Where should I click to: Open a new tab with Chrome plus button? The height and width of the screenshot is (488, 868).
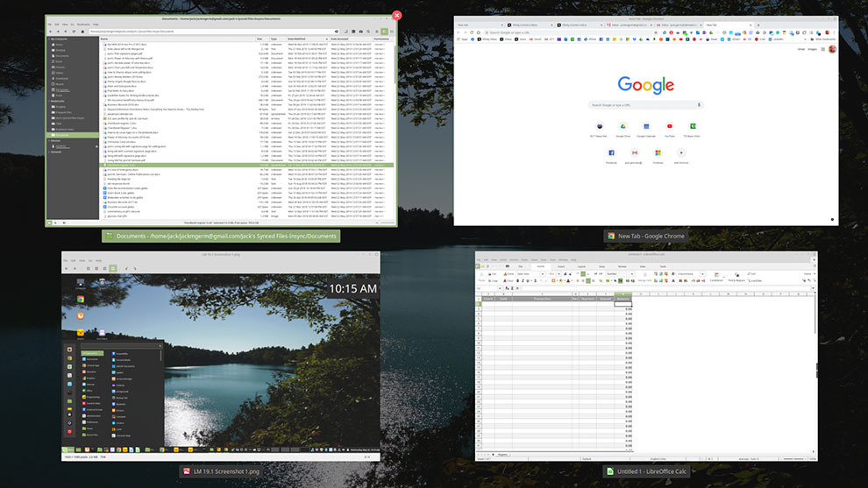pos(758,25)
